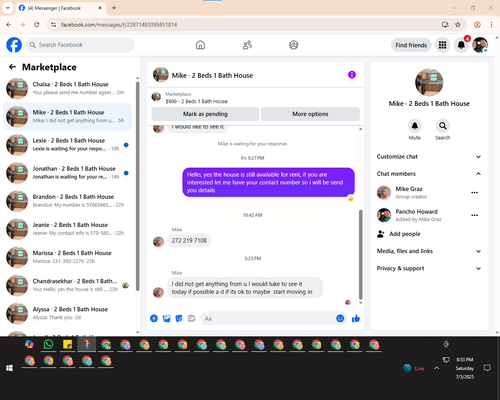500x400 pixels.
Task: Open options dots for Mike Graz
Action: (475, 192)
